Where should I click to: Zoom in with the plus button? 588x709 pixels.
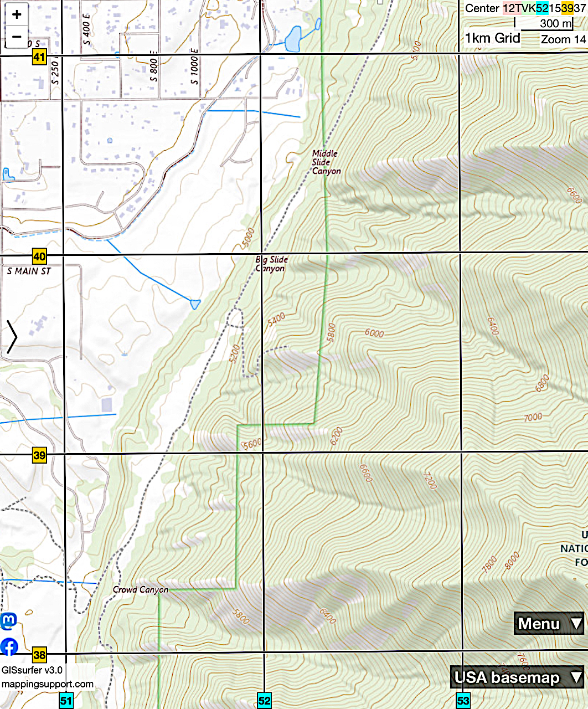click(x=17, y=14)
